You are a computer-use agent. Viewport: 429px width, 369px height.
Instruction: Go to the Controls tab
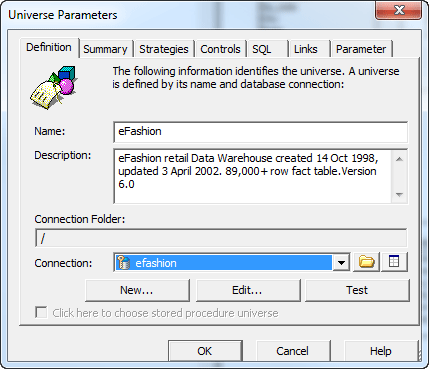[220, 49]
